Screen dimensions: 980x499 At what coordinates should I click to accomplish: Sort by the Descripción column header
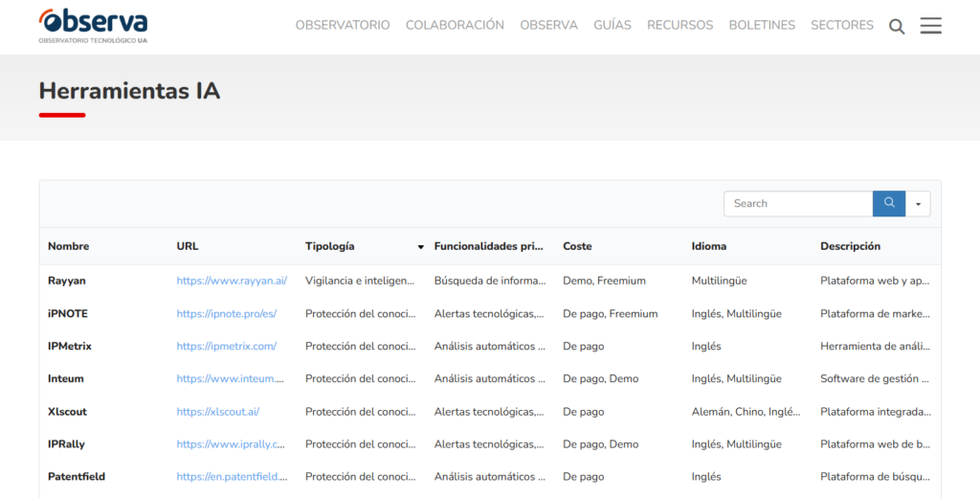tap(850, 246)
